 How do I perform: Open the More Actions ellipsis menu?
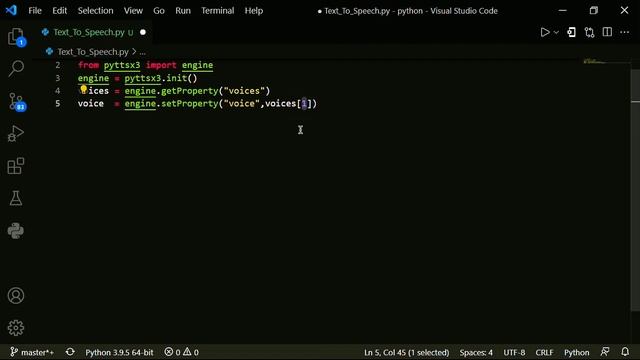click(625, 32)
